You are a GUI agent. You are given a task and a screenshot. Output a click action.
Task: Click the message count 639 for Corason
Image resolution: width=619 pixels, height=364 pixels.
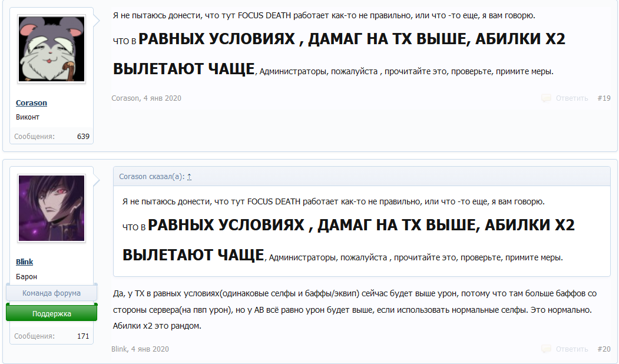click(x=83, y=136)
